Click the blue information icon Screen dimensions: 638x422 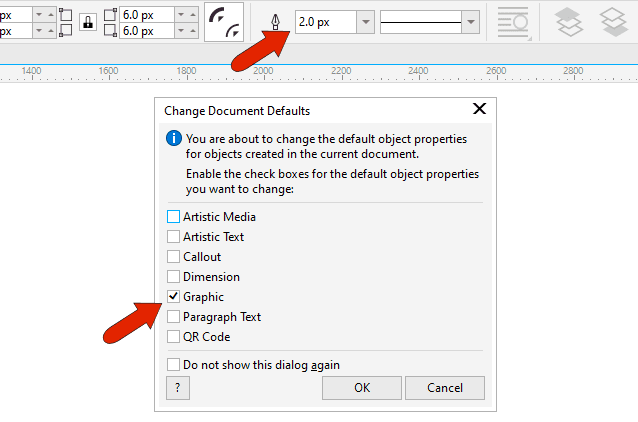coord(174,138)
